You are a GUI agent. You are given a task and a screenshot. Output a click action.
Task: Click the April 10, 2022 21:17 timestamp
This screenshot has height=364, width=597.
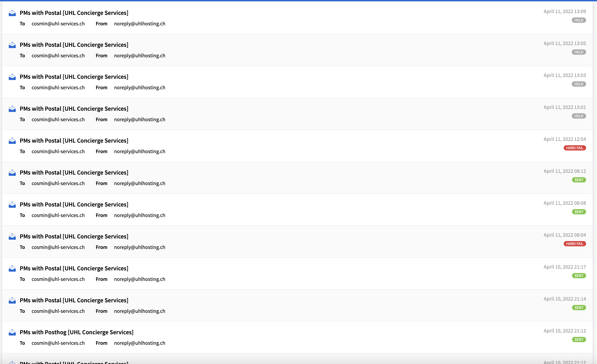[x=565, y=267]
